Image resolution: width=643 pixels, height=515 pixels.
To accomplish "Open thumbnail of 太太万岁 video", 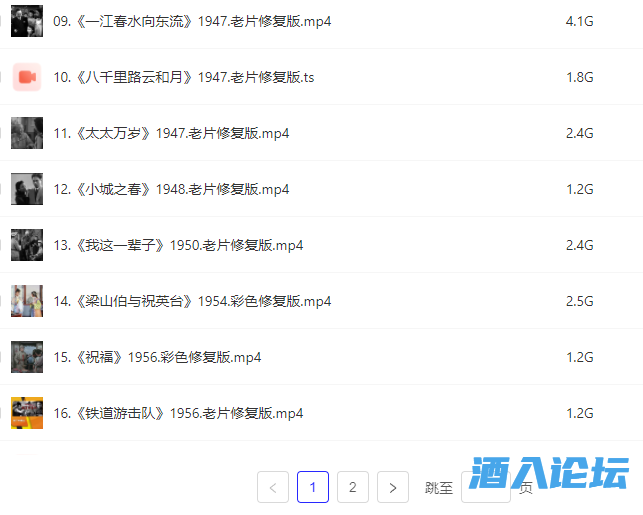I will coord(27,133).
